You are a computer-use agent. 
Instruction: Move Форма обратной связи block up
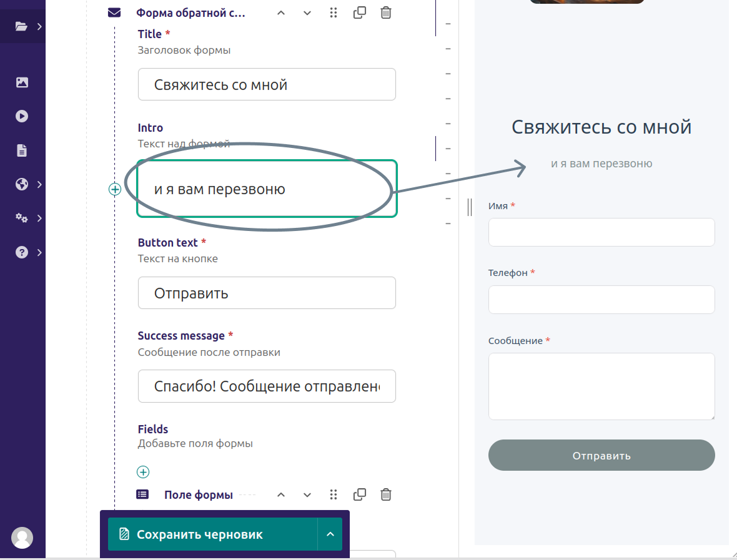281,13
